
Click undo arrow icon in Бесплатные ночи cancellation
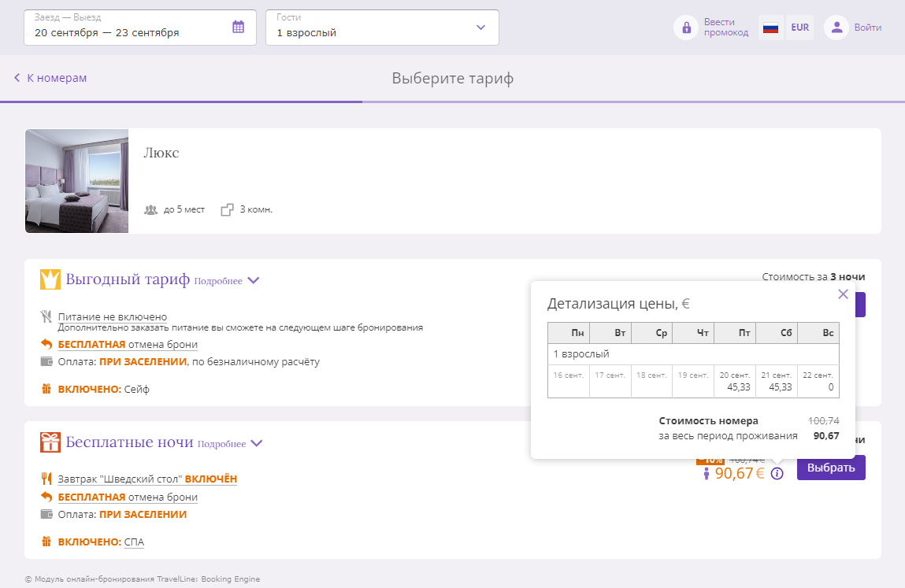pos(46,496)
